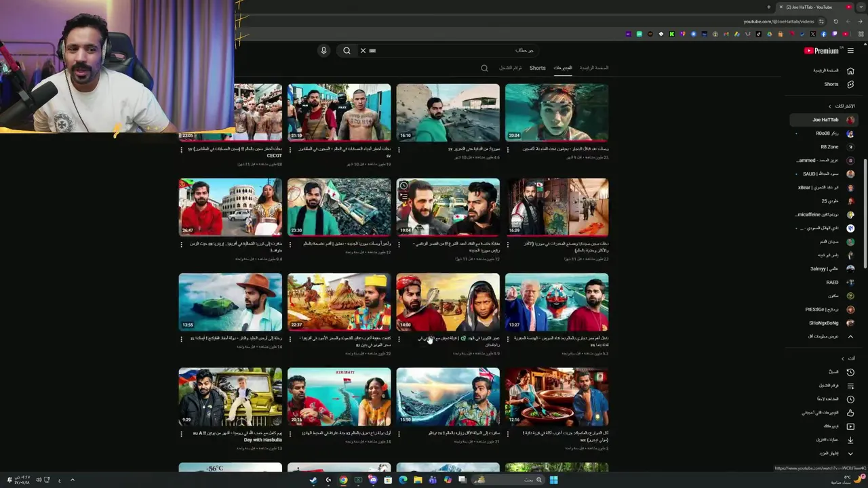This screenshot has height=488, width=868.
Task: Open the KIRIBATI video thumbnail
Action: click(x=339, y=397)
